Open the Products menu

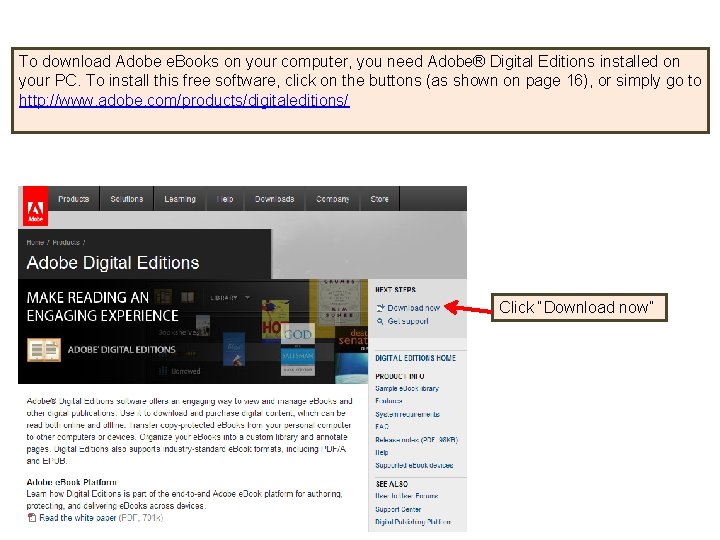(x=73, y=199)
